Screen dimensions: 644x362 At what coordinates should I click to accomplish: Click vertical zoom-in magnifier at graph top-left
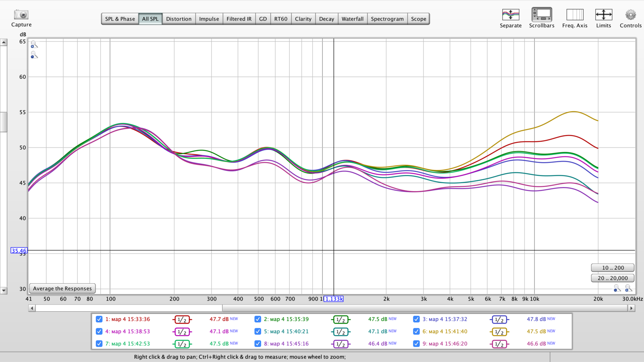pyautogui.click(x=34, y=44)
